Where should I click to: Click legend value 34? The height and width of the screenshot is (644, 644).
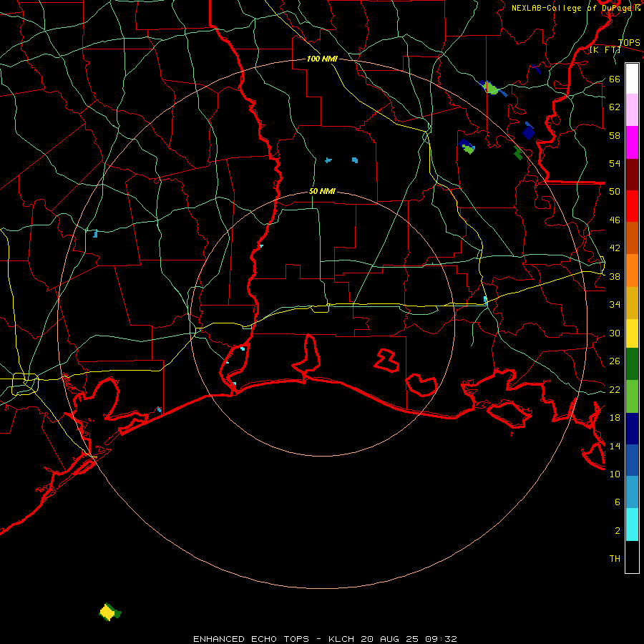pyautogui.click(x=615, y=304)
